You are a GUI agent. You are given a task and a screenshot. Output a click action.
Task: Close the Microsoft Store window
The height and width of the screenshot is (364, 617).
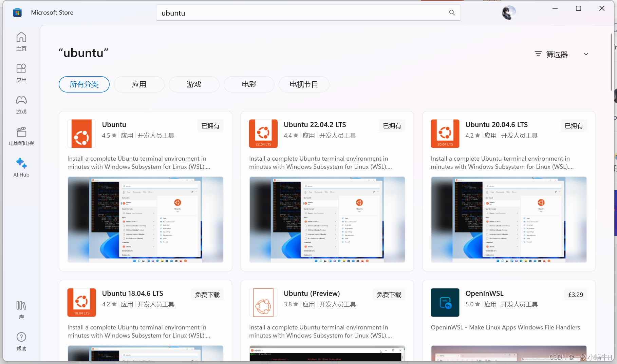coord(602,8)
